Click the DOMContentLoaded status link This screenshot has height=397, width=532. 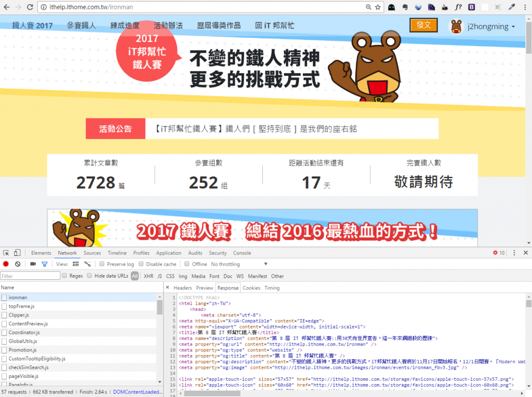(x=138, y=392)
